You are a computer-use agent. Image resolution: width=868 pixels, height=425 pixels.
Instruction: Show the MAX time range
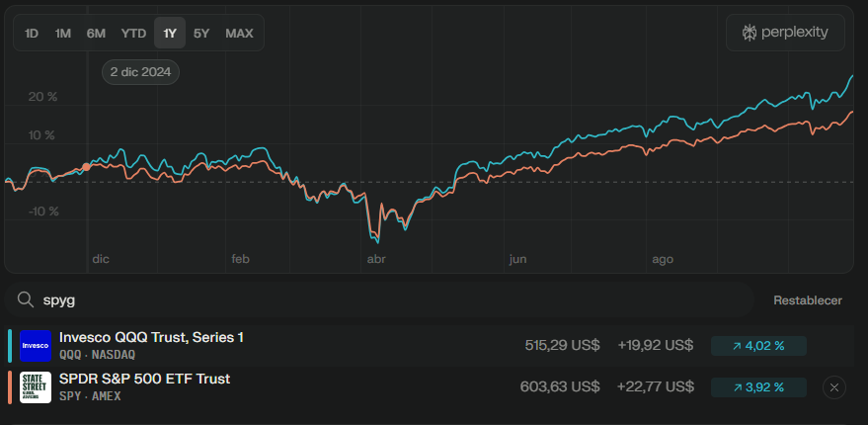tap(239, 33)
